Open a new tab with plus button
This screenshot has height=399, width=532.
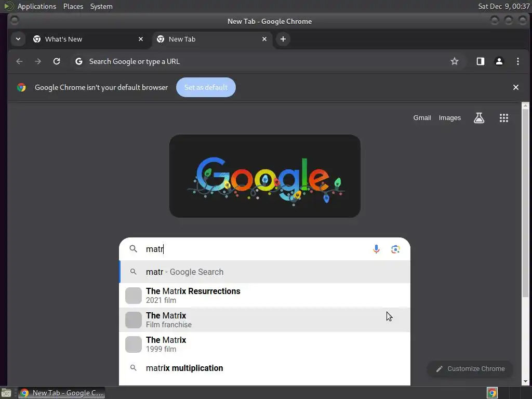[283, 39]
